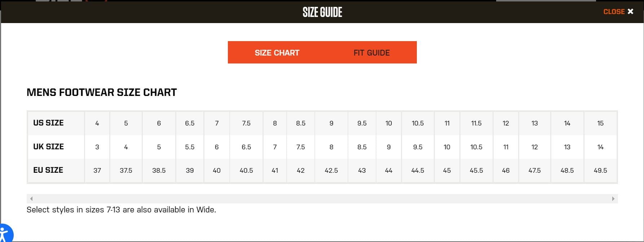The height and width of the screenshot is (242, 644).
Task: Select the SIZE CHART tab
Action: (x=277, y=52)
